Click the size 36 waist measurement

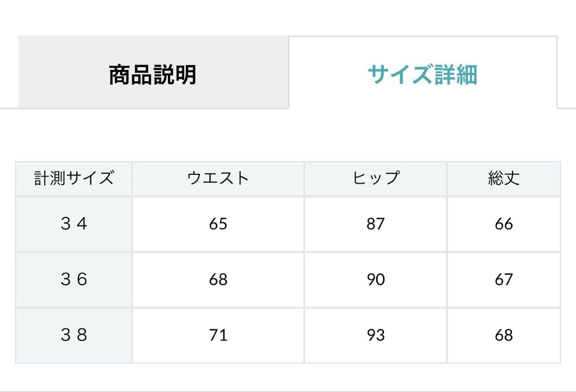point(218,279)
